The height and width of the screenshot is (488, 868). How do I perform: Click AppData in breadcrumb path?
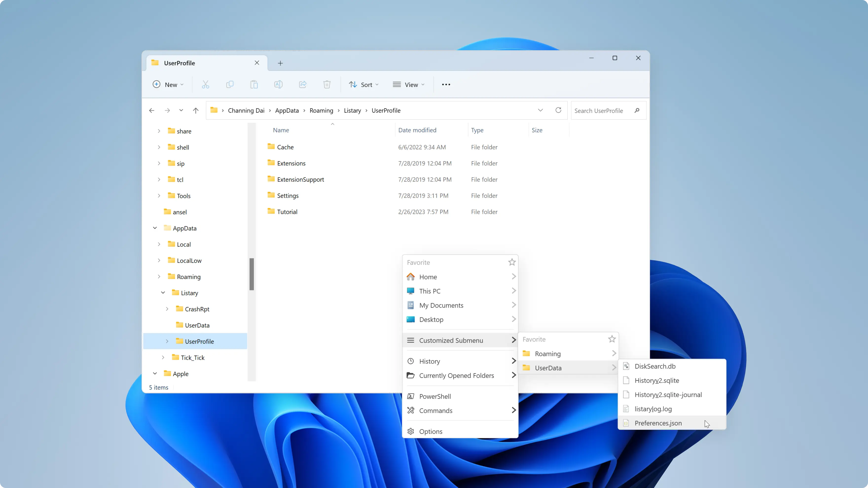click(287, 110)
